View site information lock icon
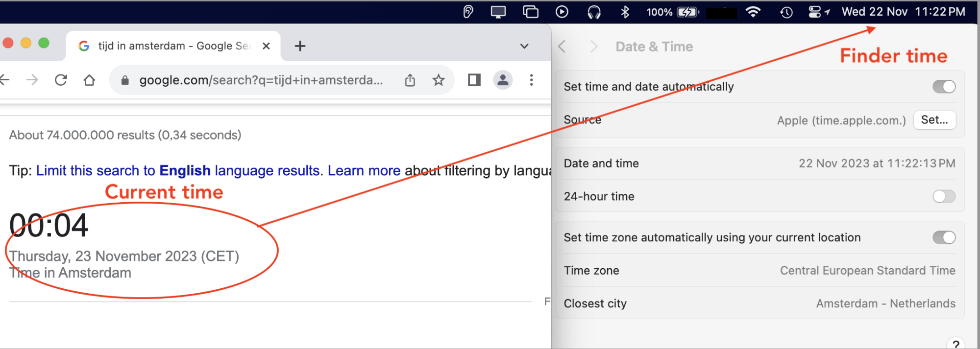This screenshot has height=349, width=980. [x=125, y=80]
